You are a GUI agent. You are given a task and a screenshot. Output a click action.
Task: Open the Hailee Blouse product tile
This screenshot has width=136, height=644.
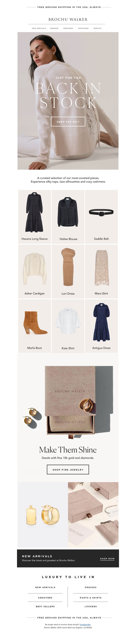pos(68,217)
